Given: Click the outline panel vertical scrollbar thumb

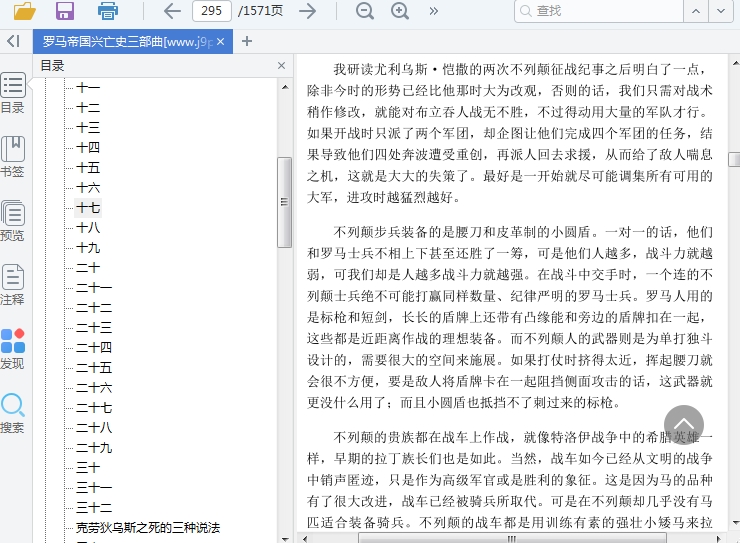Looking at the screenshot, I should pos(284,202).
